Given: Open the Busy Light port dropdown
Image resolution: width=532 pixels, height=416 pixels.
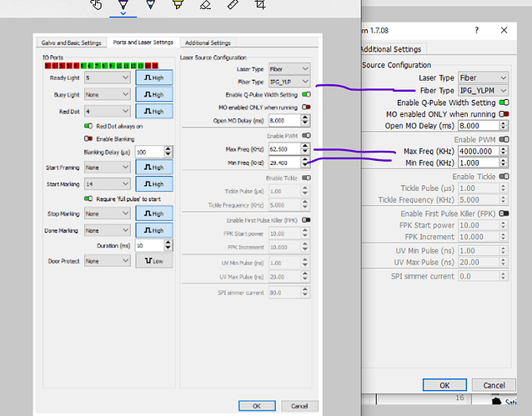Looking at the screenshot, I should click(108, 94).
